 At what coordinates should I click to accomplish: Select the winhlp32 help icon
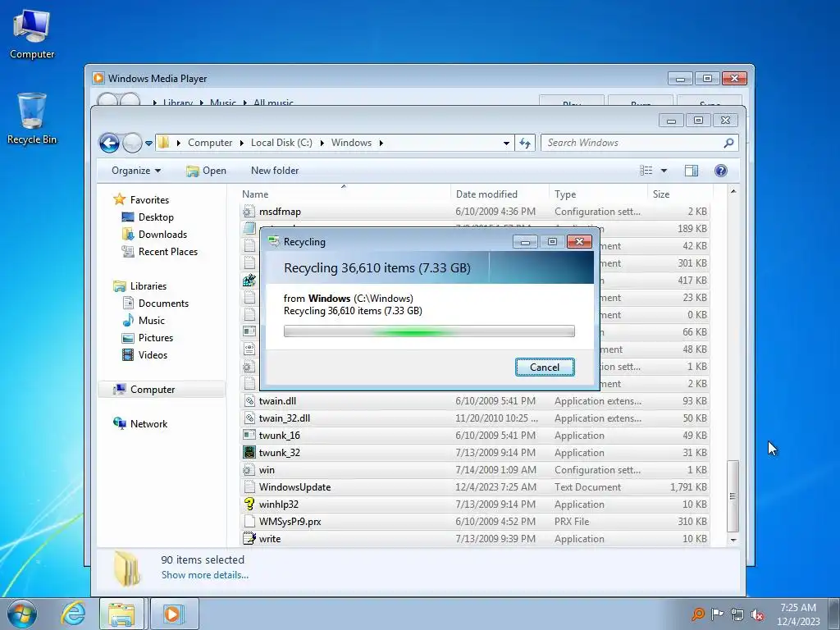coord(249,504)
